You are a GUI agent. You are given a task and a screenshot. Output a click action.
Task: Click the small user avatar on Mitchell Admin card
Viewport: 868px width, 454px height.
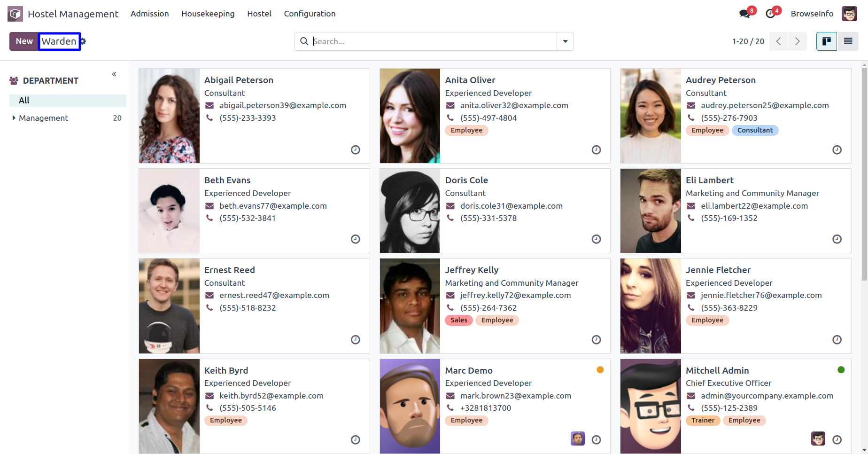pos(818,438)
